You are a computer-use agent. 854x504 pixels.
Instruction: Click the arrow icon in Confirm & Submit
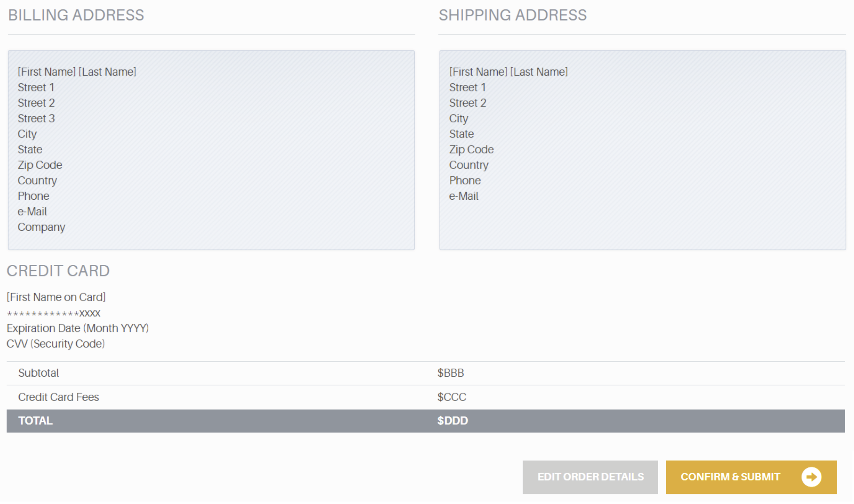tap(811, 477)
